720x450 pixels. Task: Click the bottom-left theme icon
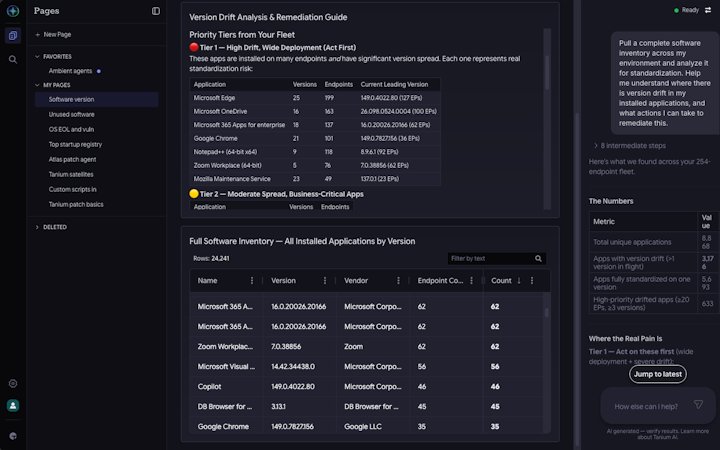[13, 436]
